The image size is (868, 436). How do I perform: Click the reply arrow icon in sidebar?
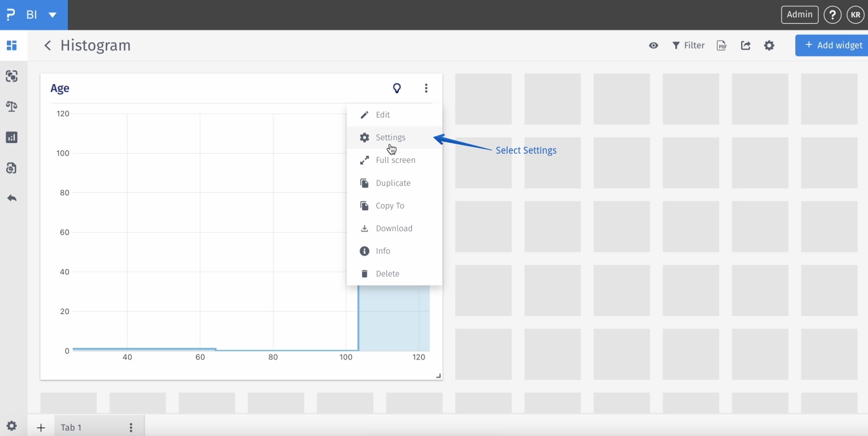click(x=11, y=198)
